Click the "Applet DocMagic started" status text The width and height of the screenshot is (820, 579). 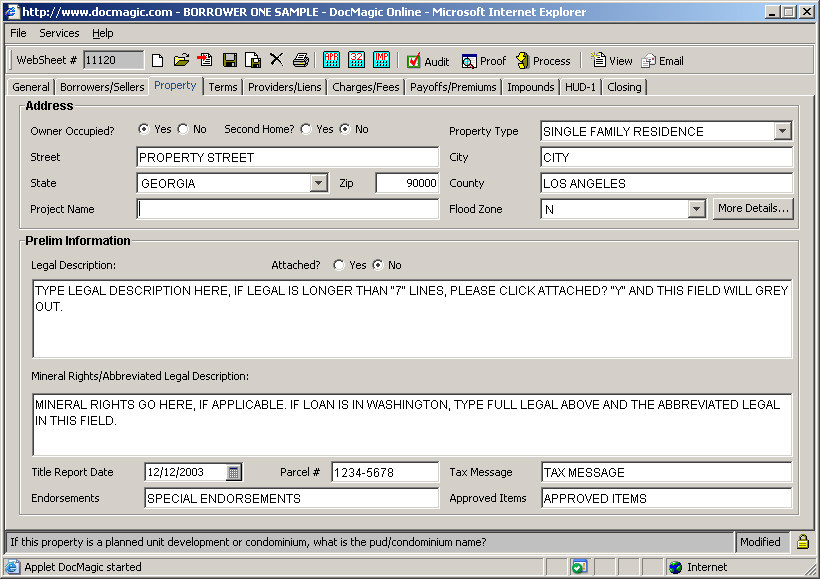[x=83, y=567]
